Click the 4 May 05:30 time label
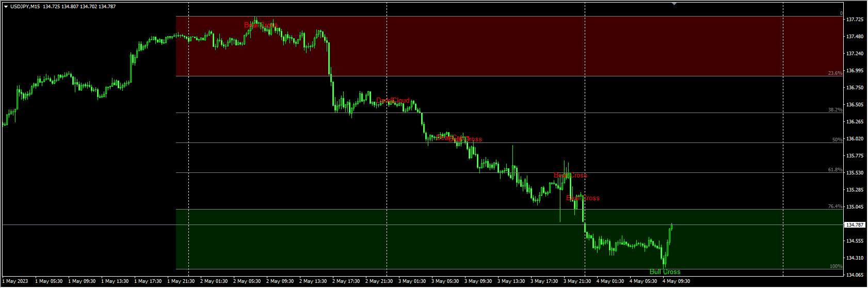This screenshot has height=288, width=868. point(644,281)
